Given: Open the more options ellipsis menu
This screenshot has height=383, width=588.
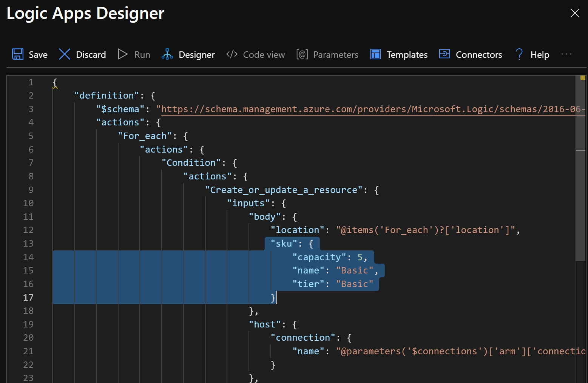Looking at the screenshot, I should 566,54.
